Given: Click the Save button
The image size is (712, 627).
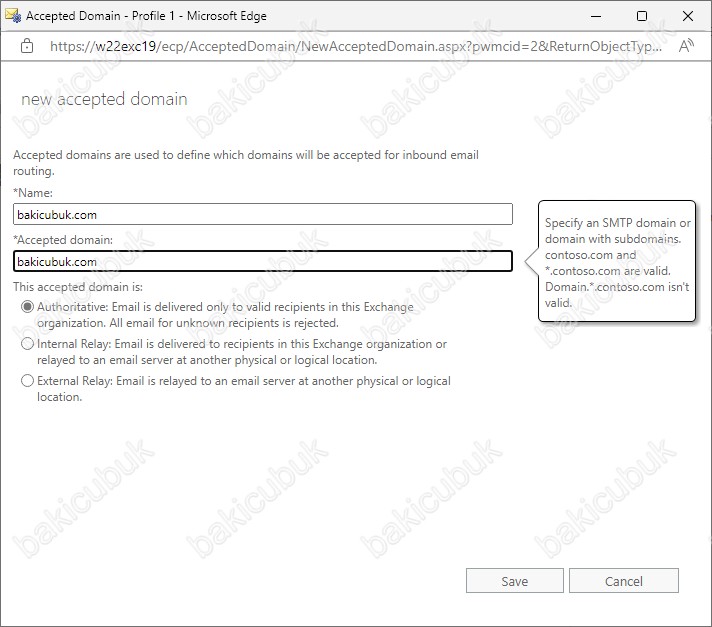Looking at the screenshot, I should point(514,581).
